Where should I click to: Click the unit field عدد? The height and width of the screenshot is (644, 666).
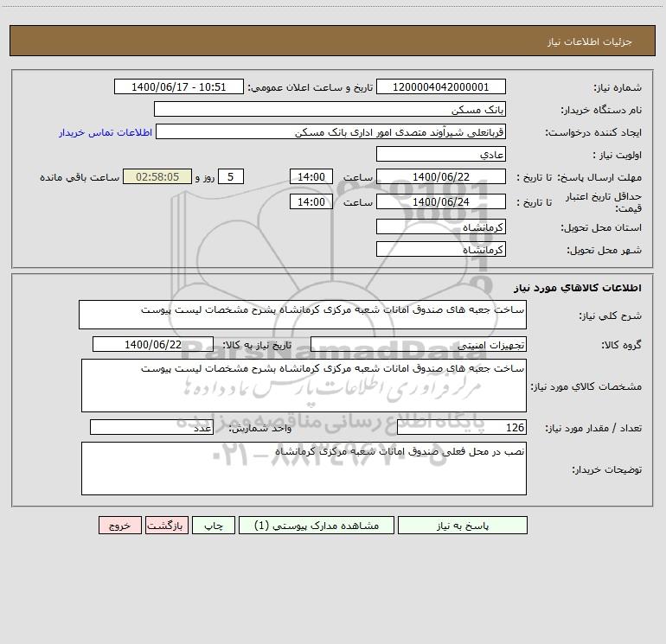click(151, 427)
